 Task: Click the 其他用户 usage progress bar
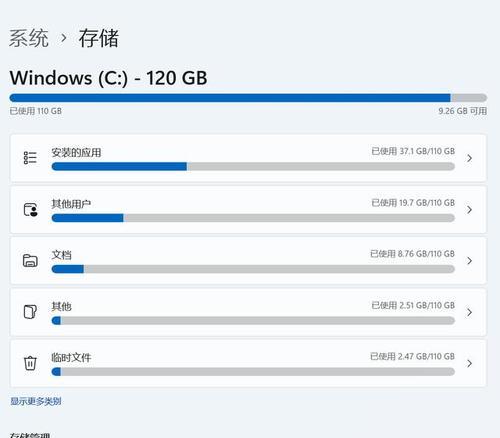[253, 218]
